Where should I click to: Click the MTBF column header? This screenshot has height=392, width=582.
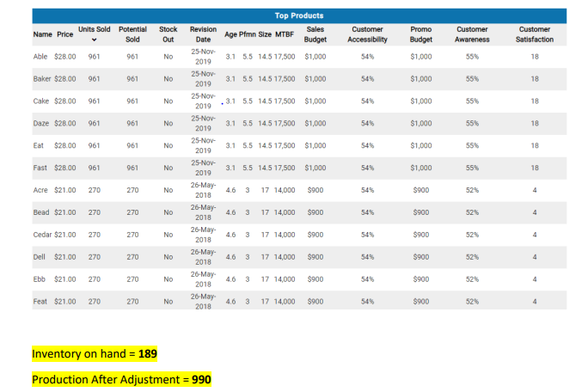tap(285, 34)
